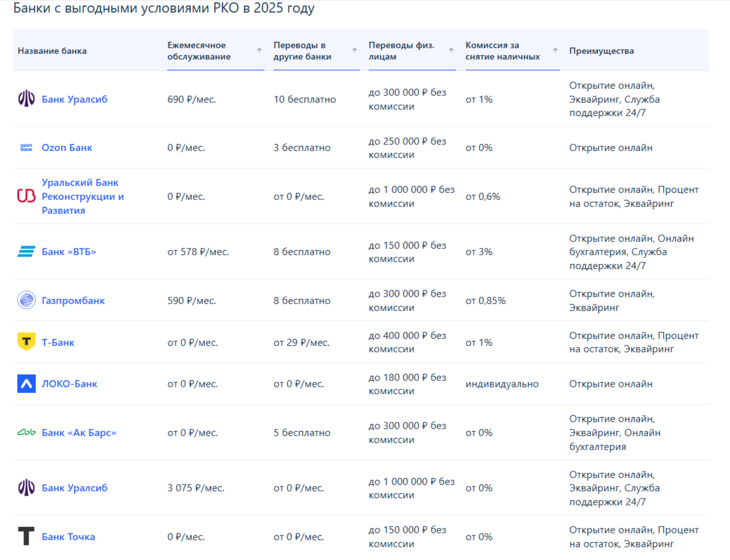This screenshot has width=730, height=560.
Task: Click до 1 000 000 ₽ in the 3 075 ₽/мес. row
Action: point(412,488)
